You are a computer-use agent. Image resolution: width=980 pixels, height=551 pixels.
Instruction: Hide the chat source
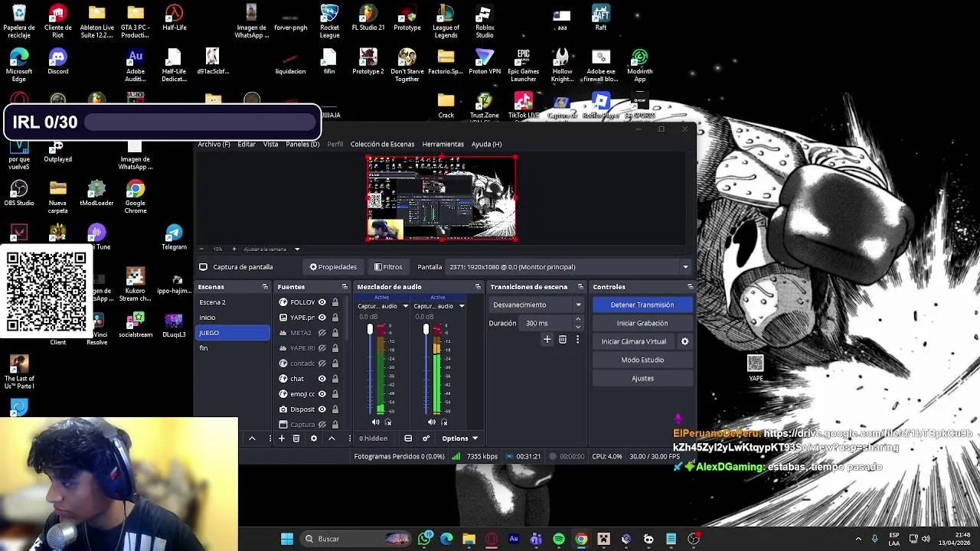pos(322,379)
